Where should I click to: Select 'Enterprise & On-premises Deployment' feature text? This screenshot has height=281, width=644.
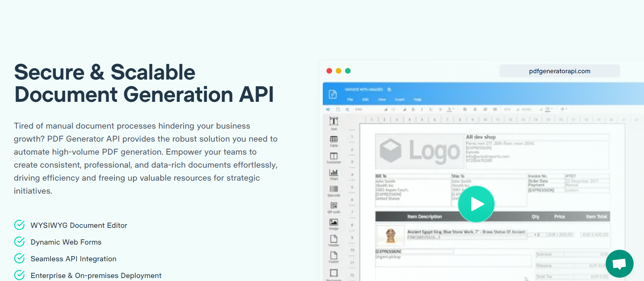pyautogui.click(x=96, y=275)
